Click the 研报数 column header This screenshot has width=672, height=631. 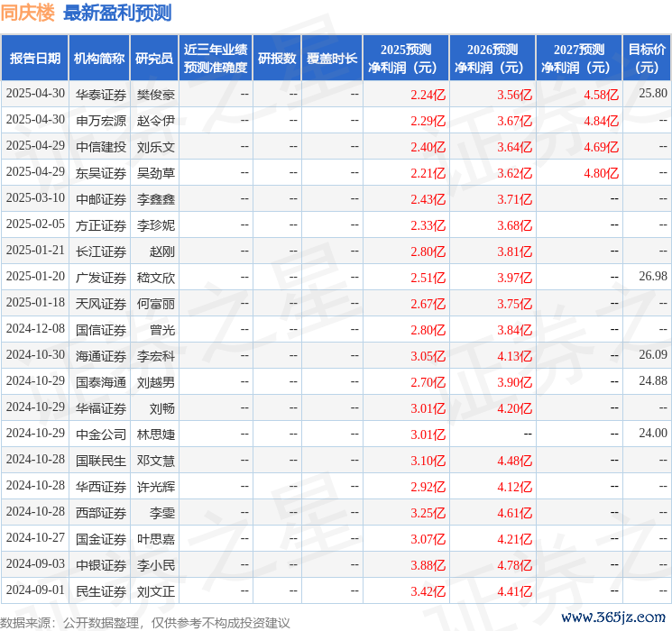(277, 59)
